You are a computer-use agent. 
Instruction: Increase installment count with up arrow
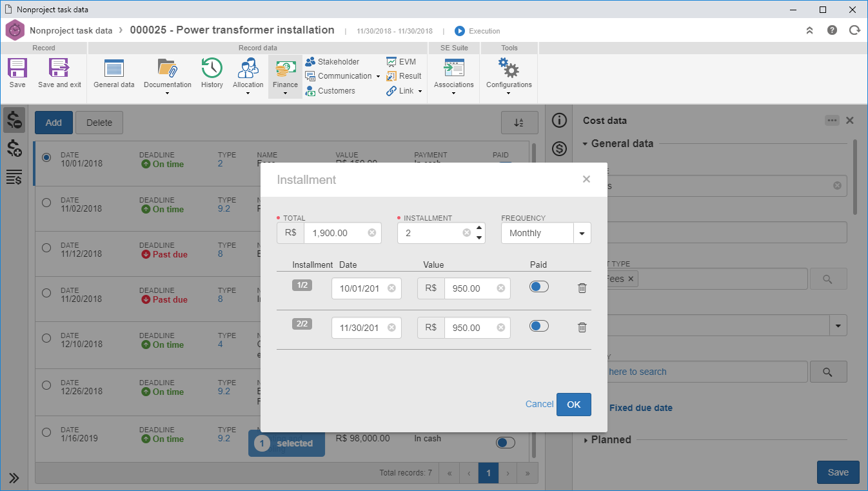tap(479, 228)
